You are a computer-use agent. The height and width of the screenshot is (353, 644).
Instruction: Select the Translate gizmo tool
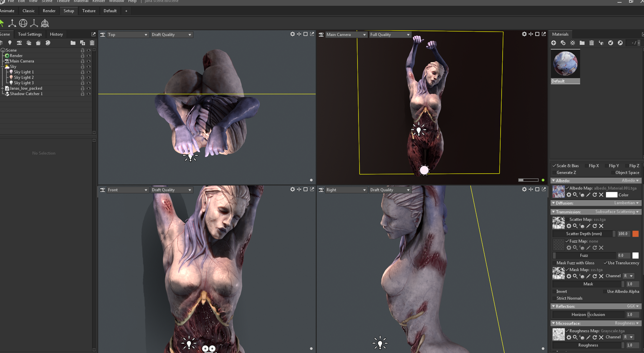[x=12, y=23]
